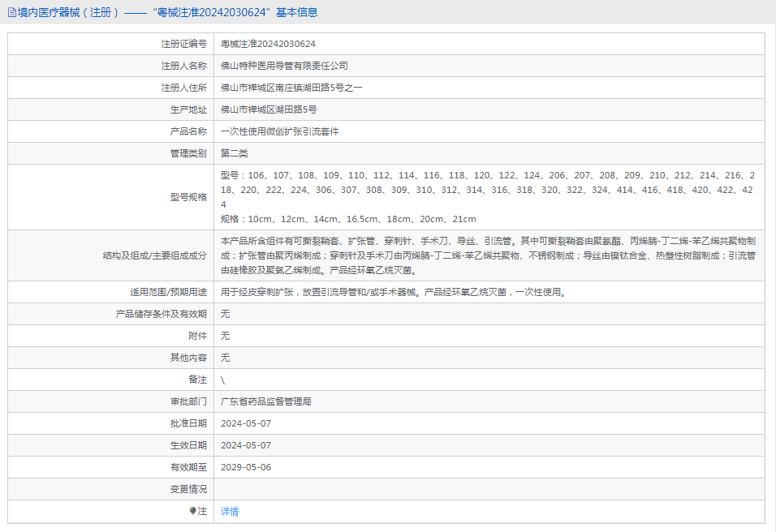This screenshot has width=776, height=532.
Task: Click the 适用范围/预期用途 label
Action: pos(168,292)
